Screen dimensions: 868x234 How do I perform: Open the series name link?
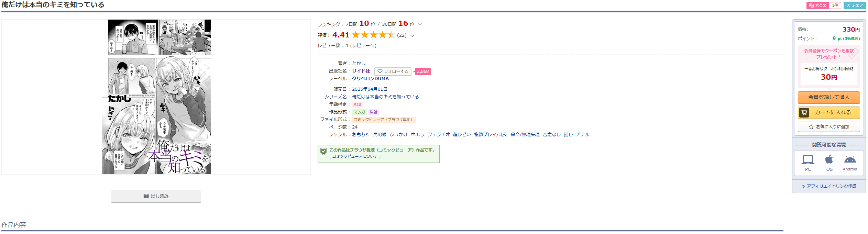coord(385,97)
